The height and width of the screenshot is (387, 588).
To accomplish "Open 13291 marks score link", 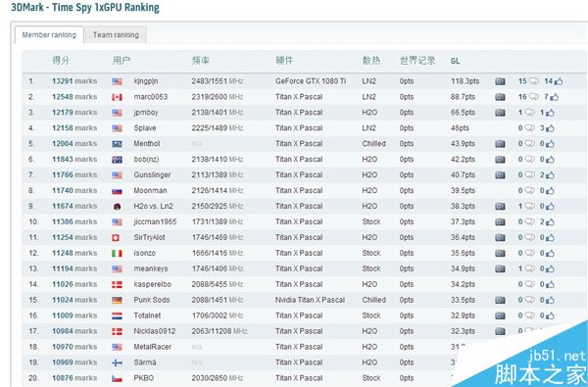I will tap(74, 81).
